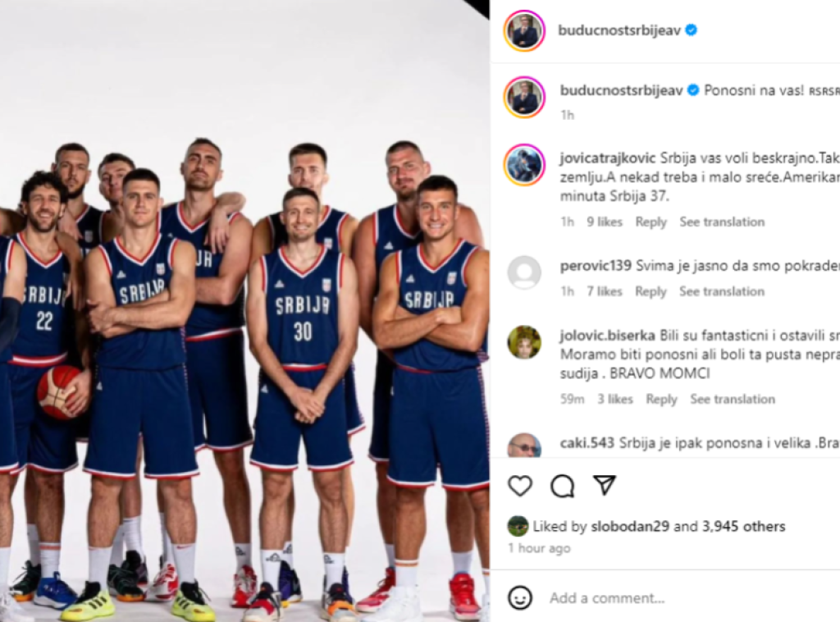This screenshot has height=622, width=840.
Task: Open jovicatrajkovic's story ring avatar
Action: coord(524,164)
